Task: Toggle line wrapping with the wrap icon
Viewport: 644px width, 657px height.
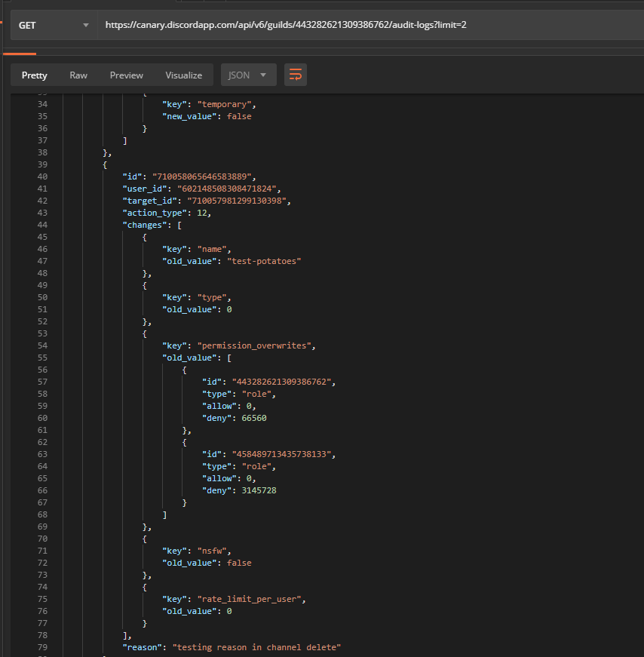Action: 295,75
